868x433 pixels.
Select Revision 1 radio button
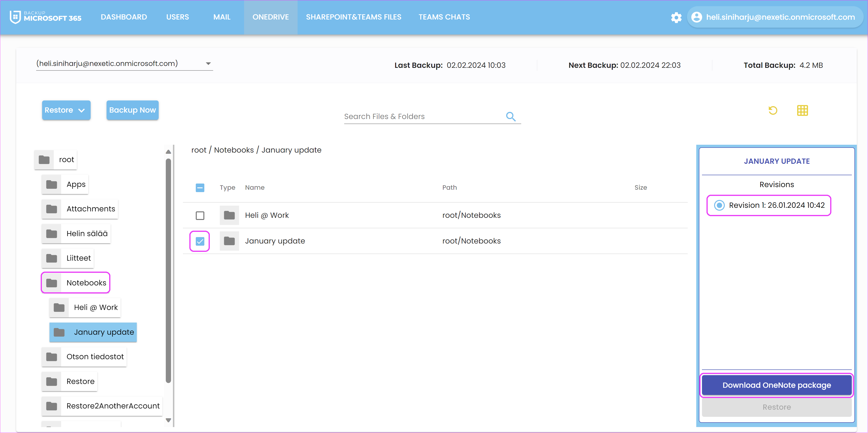(719, 205)
